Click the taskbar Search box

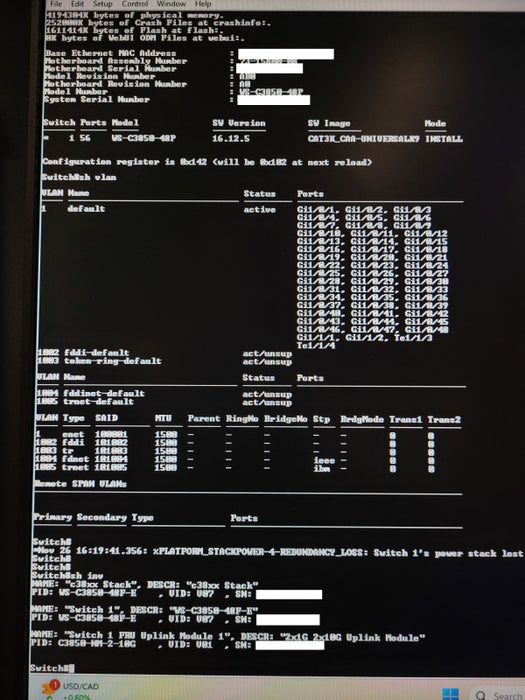click(499, 694)
